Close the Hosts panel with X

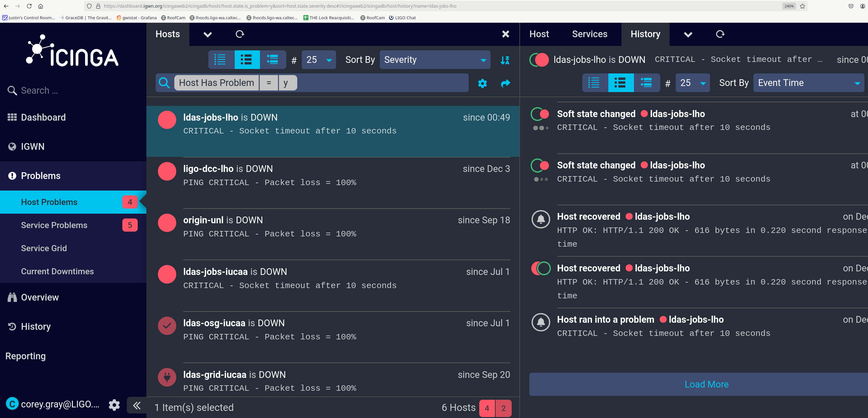click(x=506, y=34)
